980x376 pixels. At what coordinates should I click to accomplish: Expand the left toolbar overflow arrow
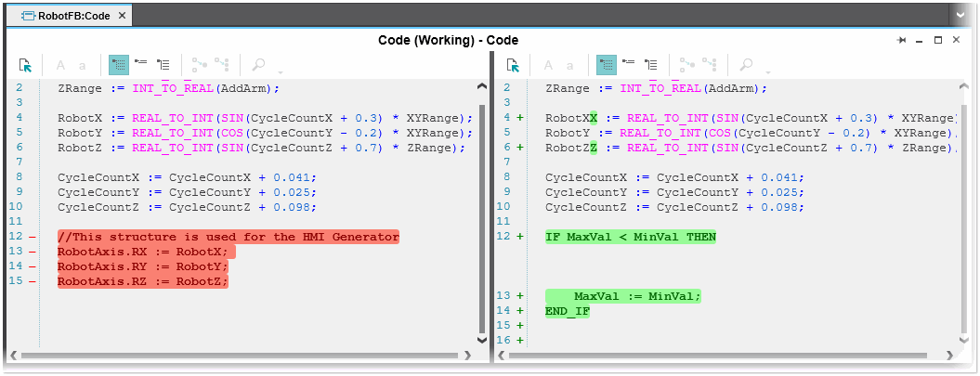coord(281,72)
